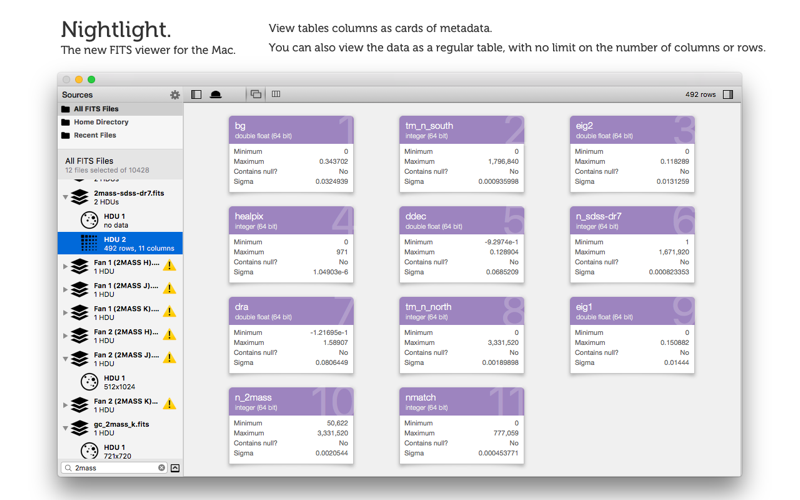
Task: Expand the Fan 1 (2MASS H) entry
Action: [65, 266]
